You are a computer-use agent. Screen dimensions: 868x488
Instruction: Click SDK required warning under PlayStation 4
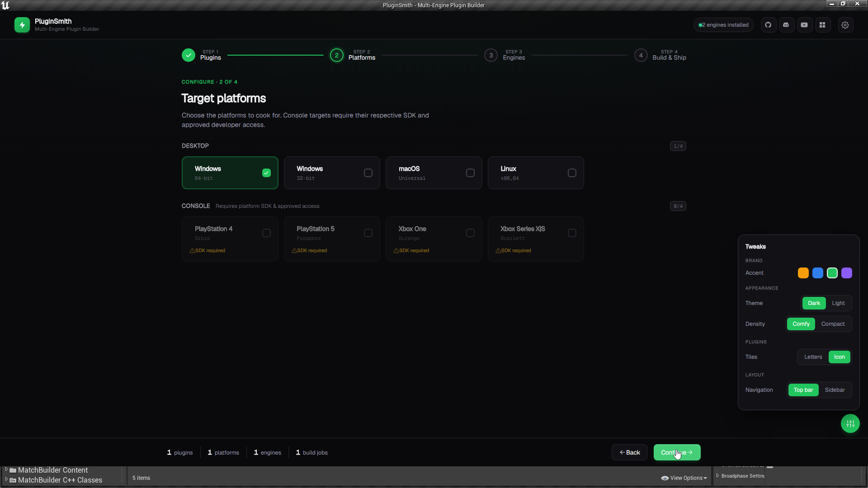point(208,250)
